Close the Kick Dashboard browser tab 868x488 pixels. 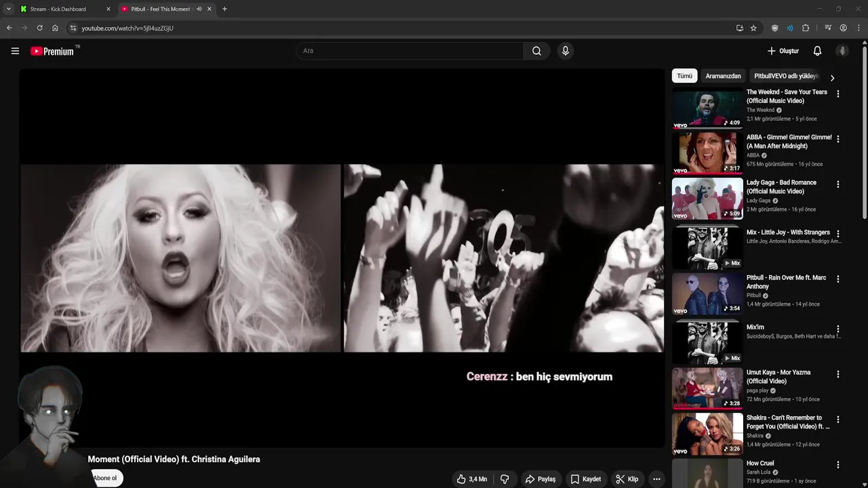click(x=108, y=9)
